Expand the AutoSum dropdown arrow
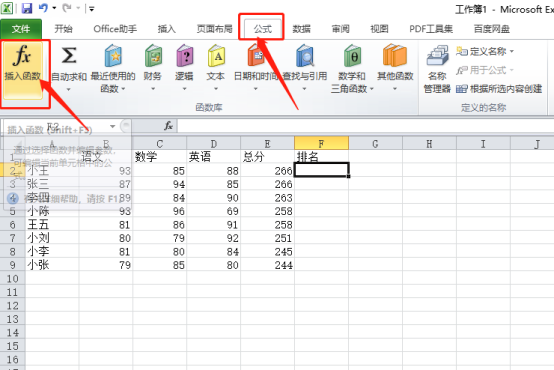 click(69, 89)
